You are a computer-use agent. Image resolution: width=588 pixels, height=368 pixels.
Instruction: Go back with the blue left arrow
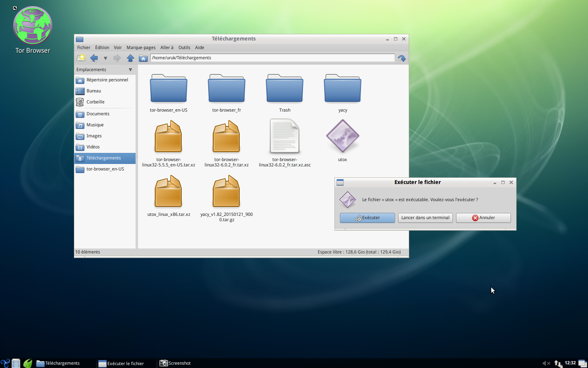[x=94, y=58]
